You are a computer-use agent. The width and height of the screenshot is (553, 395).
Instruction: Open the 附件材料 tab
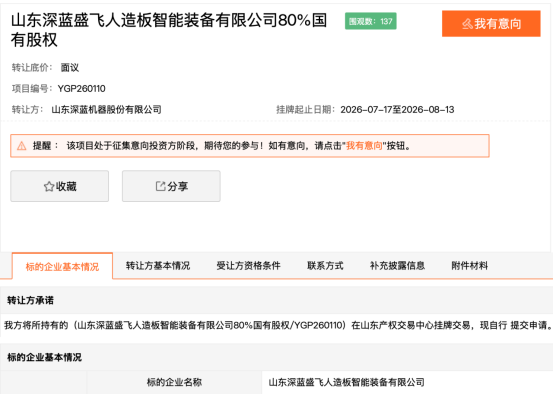tap(470, 266)
